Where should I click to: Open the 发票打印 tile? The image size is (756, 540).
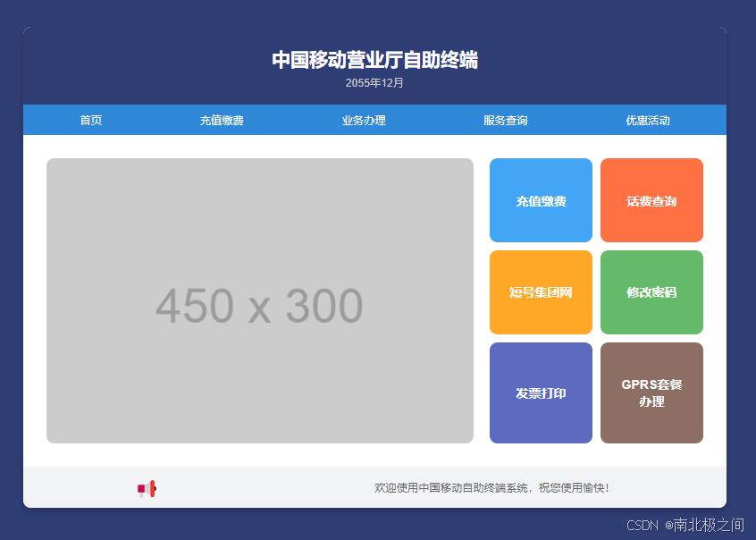(541, 392)
